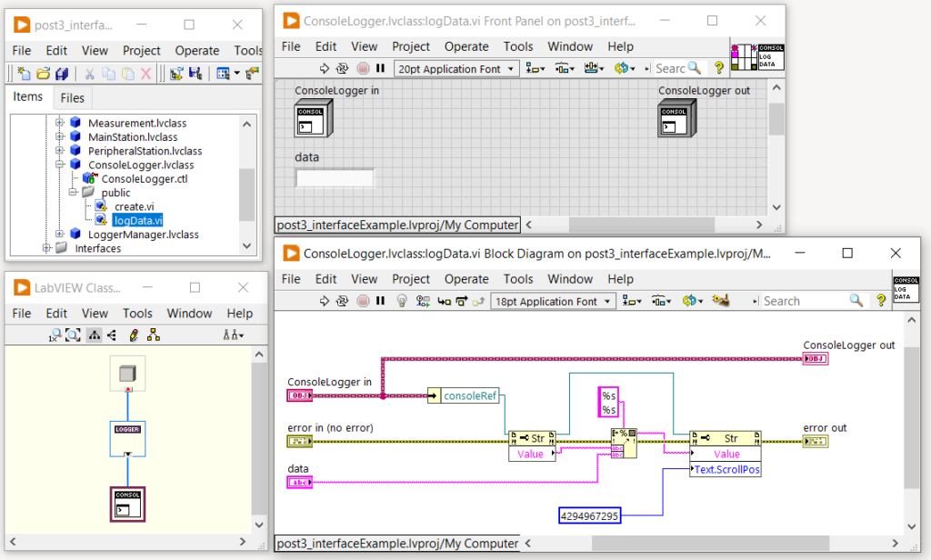The image size is (931, 560).
Task: Click the Retain Wire Values icon
Action: click(x=423, y=301)
